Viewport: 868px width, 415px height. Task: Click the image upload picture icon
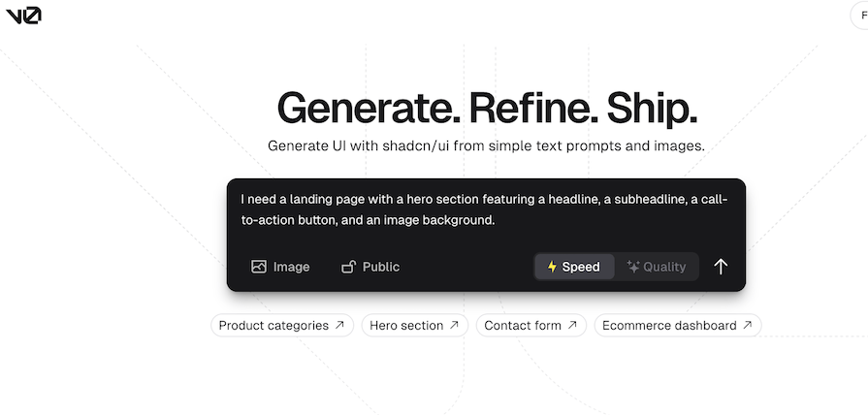[259, 267]
